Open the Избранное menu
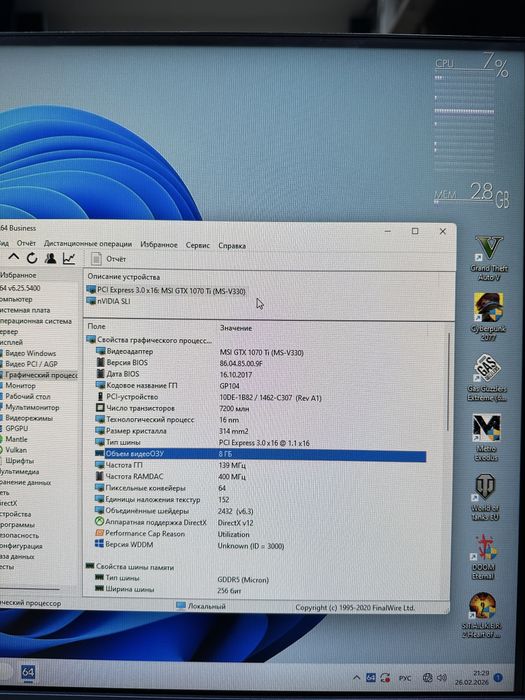Image resolution: width=525 pixels, height=700 pixels. tap(158, 245)
